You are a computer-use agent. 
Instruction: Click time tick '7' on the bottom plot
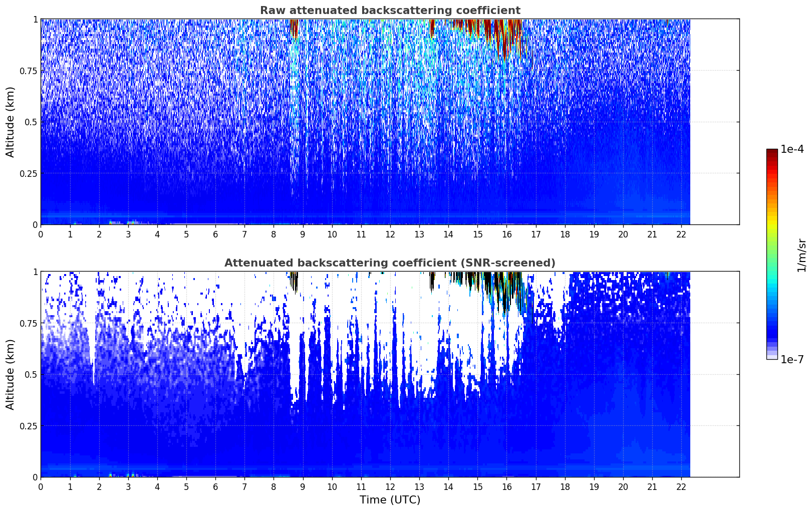(244, 486)
